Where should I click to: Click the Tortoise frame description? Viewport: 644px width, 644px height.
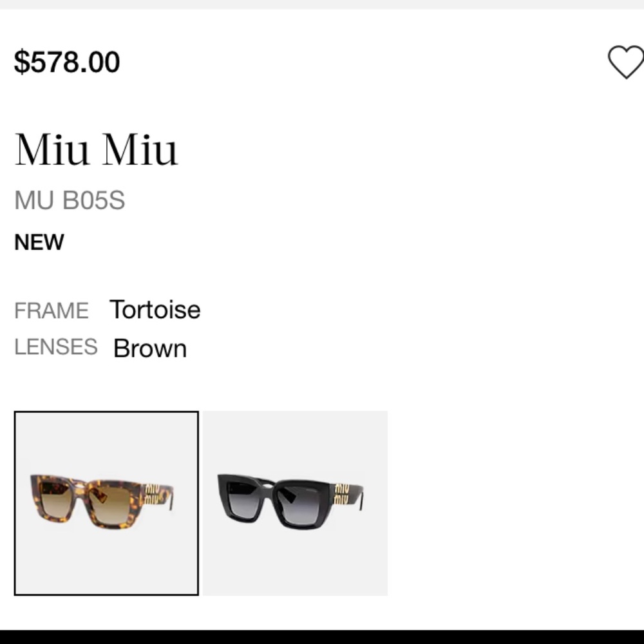(x=155, y=310)
